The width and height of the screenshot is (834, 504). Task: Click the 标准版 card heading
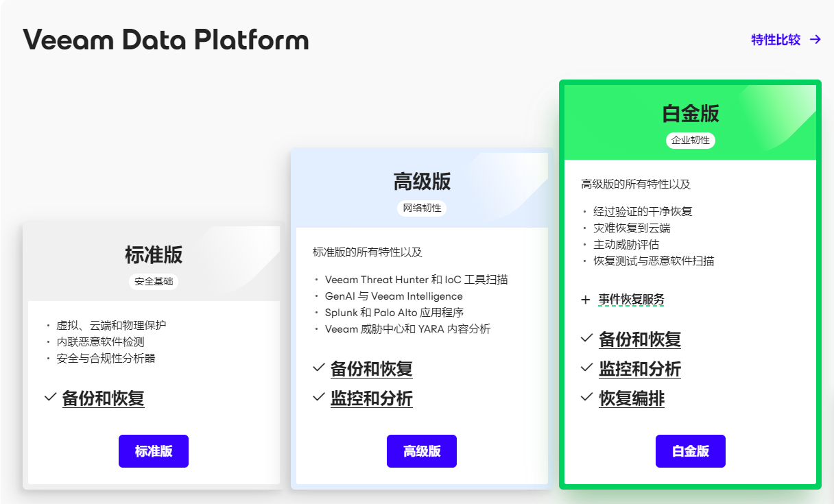[x=154, y=255]
